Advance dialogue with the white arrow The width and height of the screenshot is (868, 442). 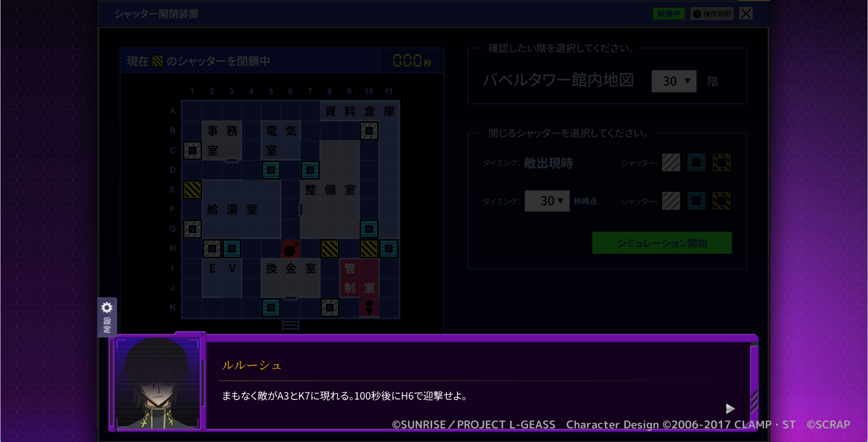[x=730, y=408]
